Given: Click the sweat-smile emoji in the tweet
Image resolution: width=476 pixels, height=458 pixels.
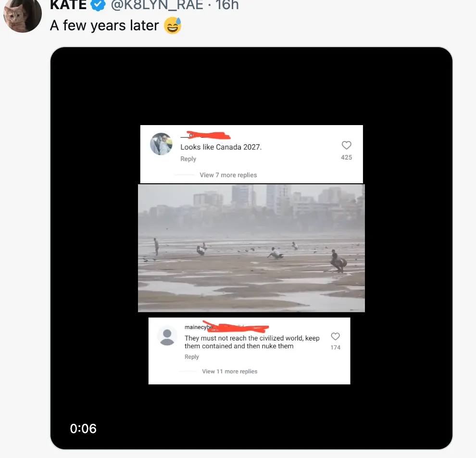Looking at the screenshot, I should [173, 25].
